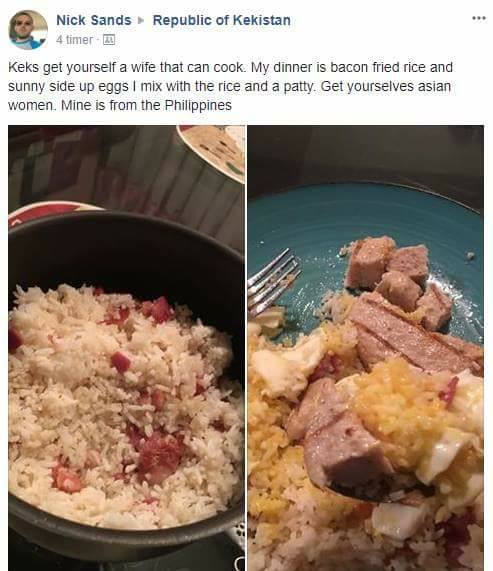Open the bacon fried rice pot photo

127,348
